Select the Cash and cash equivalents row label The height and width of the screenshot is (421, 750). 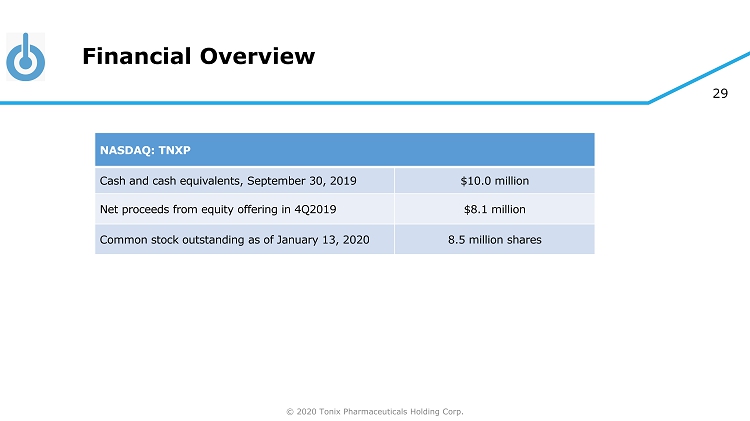[x=228, y=181]
